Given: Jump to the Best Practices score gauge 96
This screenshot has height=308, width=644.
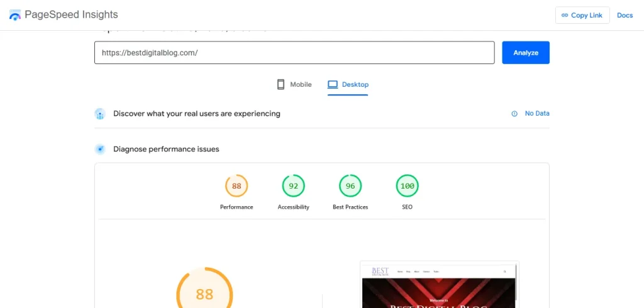Looking at the screenshot, I should coord(350,186).
